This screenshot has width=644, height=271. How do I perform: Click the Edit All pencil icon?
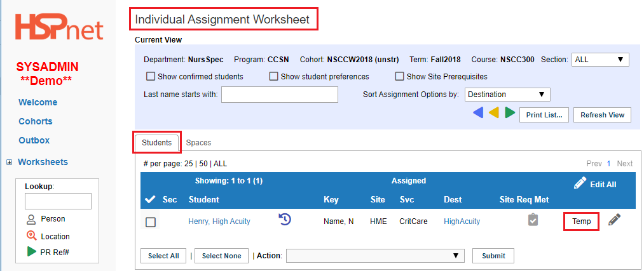580,183
